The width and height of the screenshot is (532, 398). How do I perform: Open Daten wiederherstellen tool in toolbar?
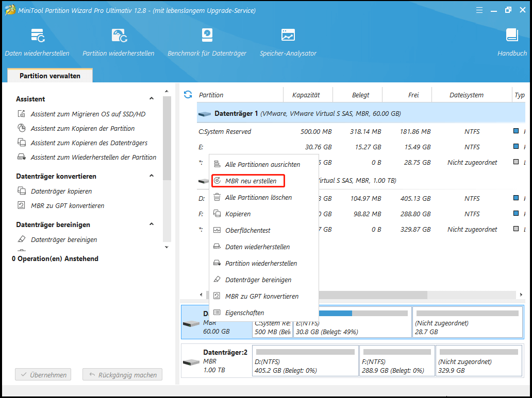tap(37, 43)
